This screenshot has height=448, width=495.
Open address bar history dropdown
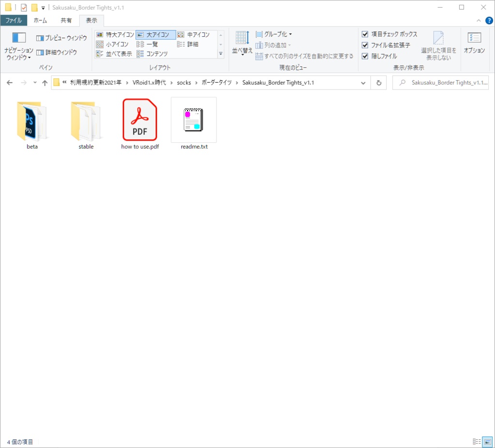click(x=363, y=83)
